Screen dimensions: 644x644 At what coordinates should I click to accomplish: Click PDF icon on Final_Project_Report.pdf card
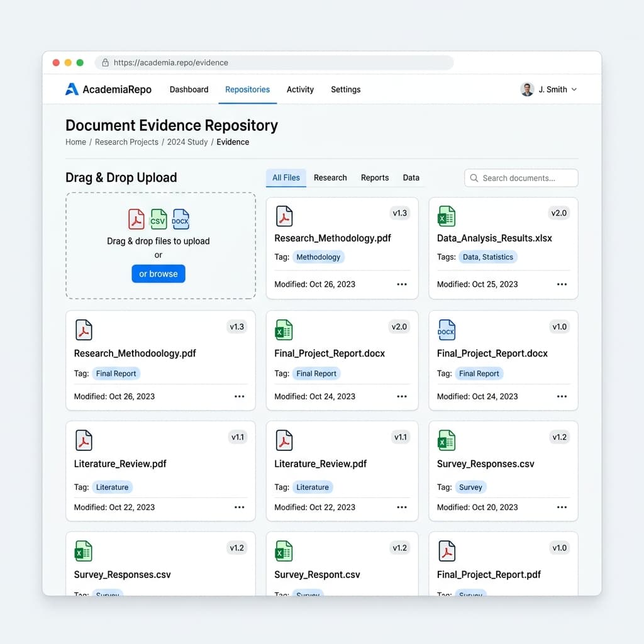coord(447,551)
